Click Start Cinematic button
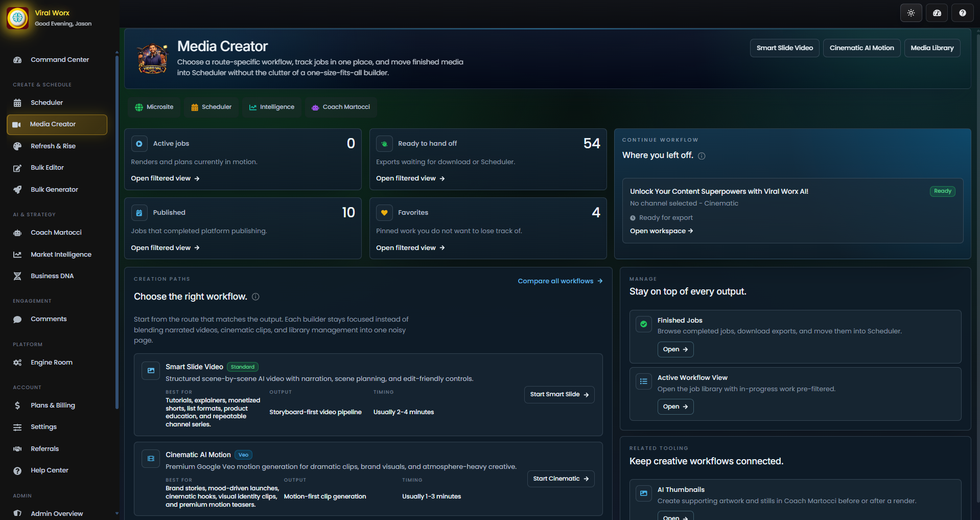Screen dimensions: 980x520 [x=561, y=479]
